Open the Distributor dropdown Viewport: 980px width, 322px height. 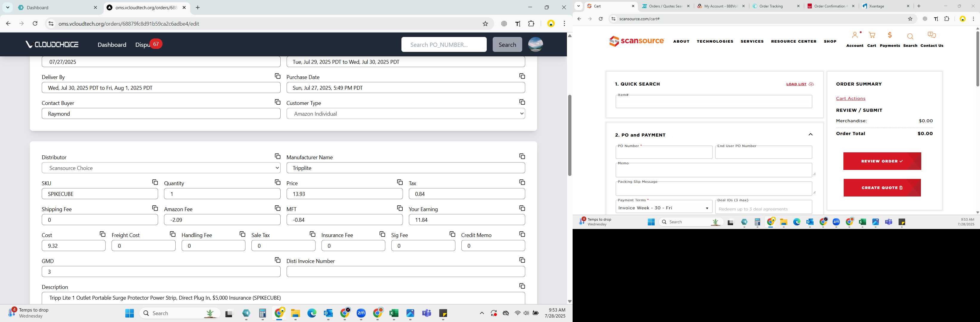coord(161,168)
